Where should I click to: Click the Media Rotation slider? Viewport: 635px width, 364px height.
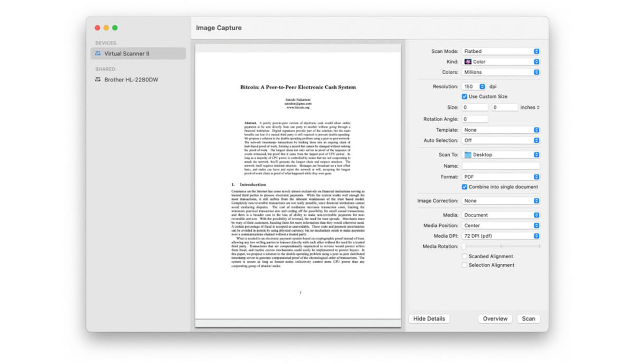[x=501, y=246]
